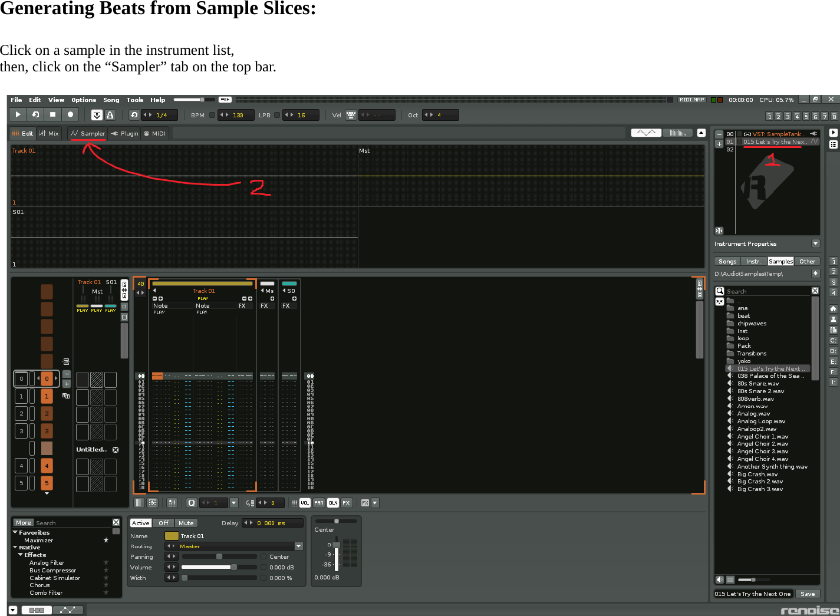Open the Routing Master dropdown
Screen dimensions: 840x616
tap(299, 546)
